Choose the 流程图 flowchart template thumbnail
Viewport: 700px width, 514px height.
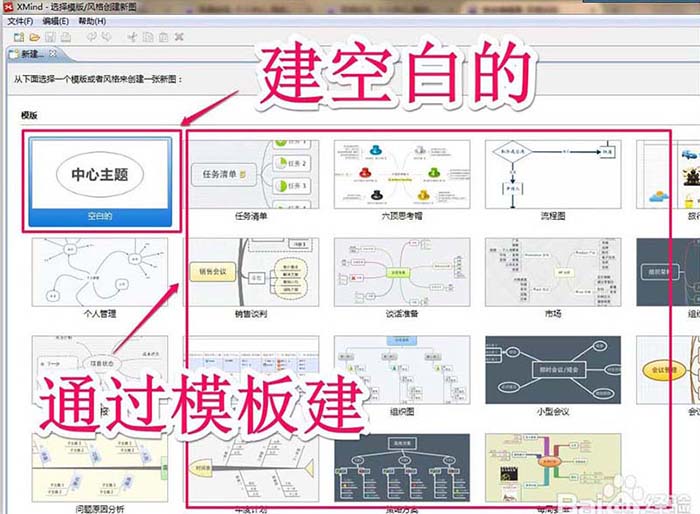[553, 174]
